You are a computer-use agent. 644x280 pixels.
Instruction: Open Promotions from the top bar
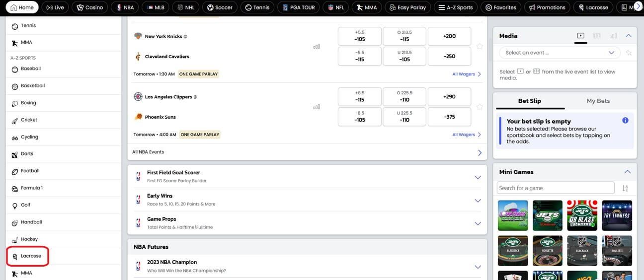coord(547,7)
